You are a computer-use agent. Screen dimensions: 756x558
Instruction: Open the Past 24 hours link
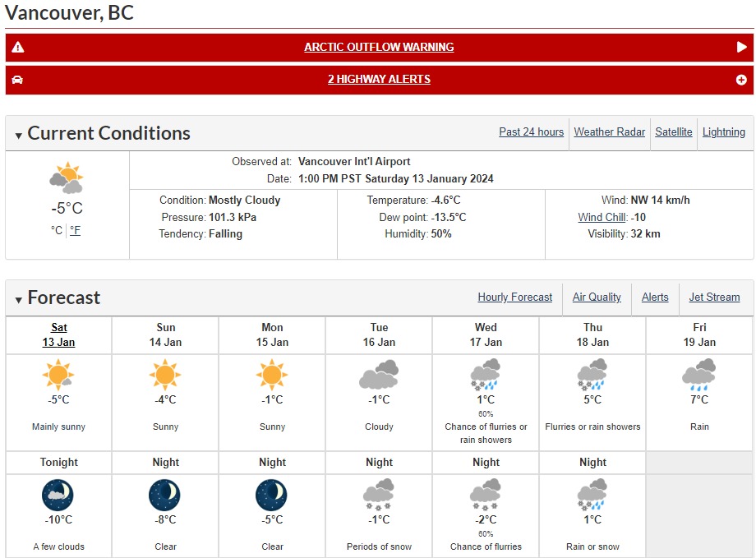[x=532, y=131]
